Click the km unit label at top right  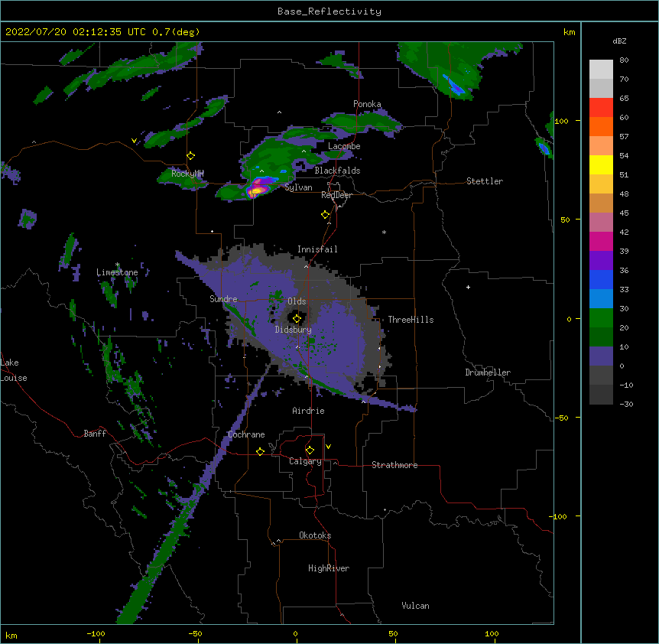pos(570,32)
